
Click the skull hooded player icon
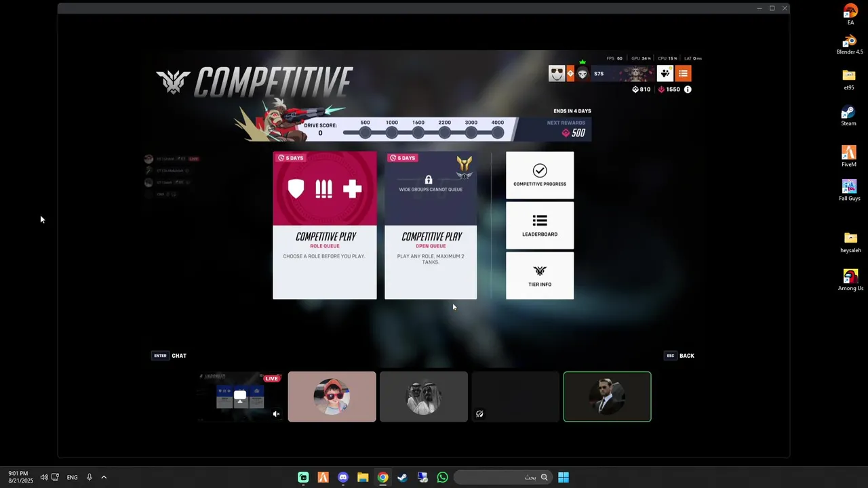[x=583, y=73]
